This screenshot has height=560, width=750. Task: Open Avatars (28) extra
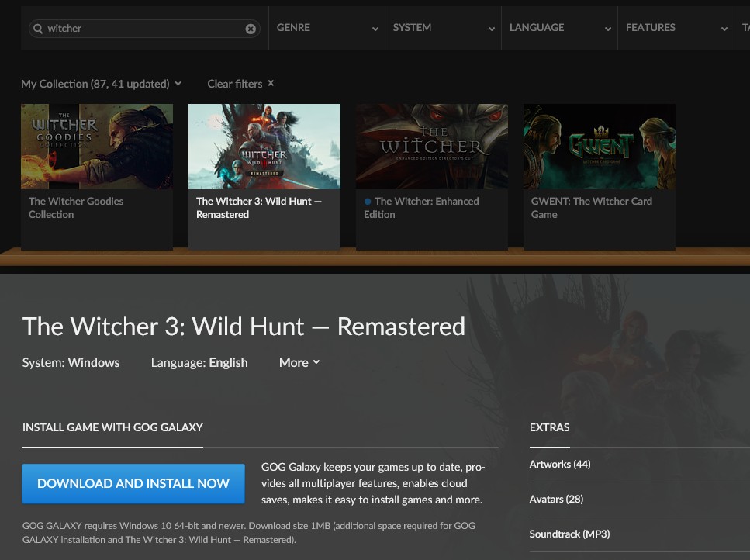point(556,500)
